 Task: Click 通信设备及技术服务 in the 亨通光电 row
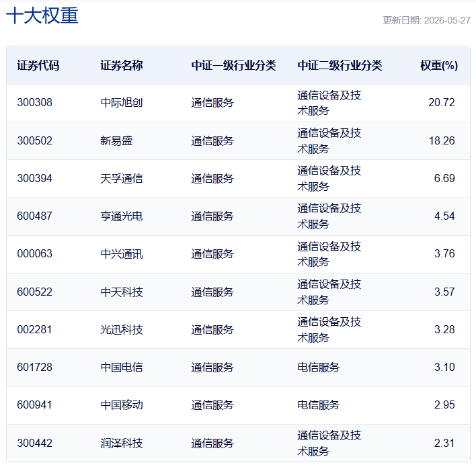[x=329, y=216]
